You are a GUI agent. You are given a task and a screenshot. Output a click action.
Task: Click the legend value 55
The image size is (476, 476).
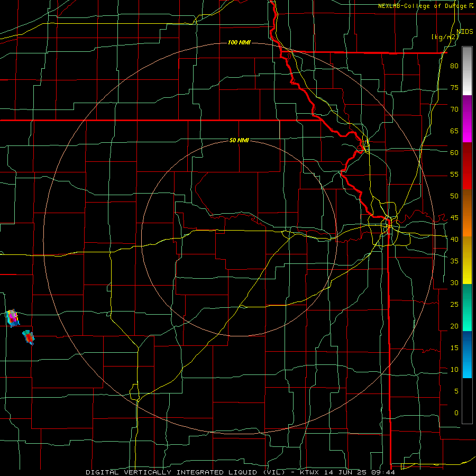click(454, 174)
